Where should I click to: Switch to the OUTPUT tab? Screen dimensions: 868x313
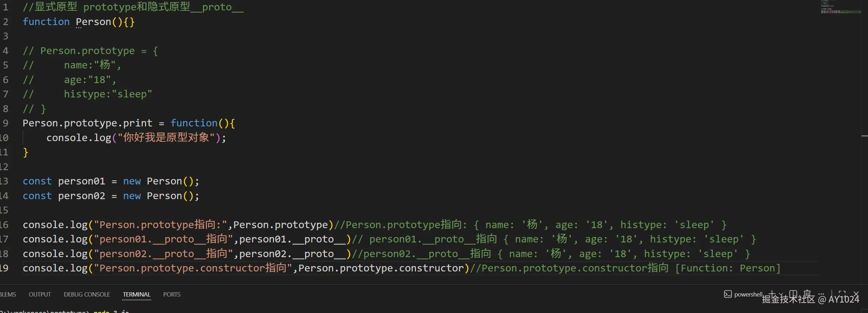tap(40, 294)
